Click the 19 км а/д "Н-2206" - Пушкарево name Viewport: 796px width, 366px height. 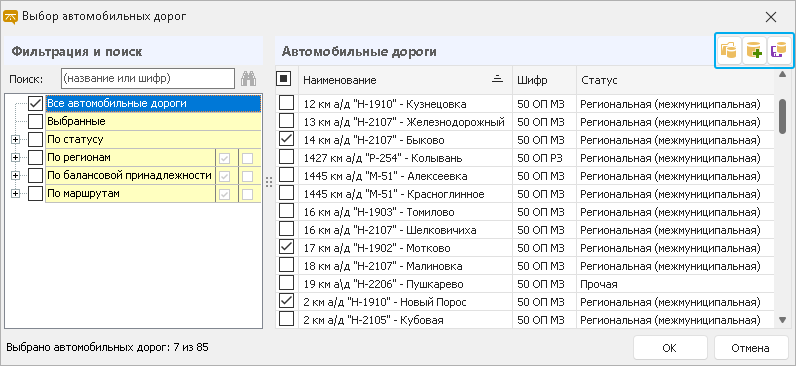pyautogui.click(x=383, y=284)
